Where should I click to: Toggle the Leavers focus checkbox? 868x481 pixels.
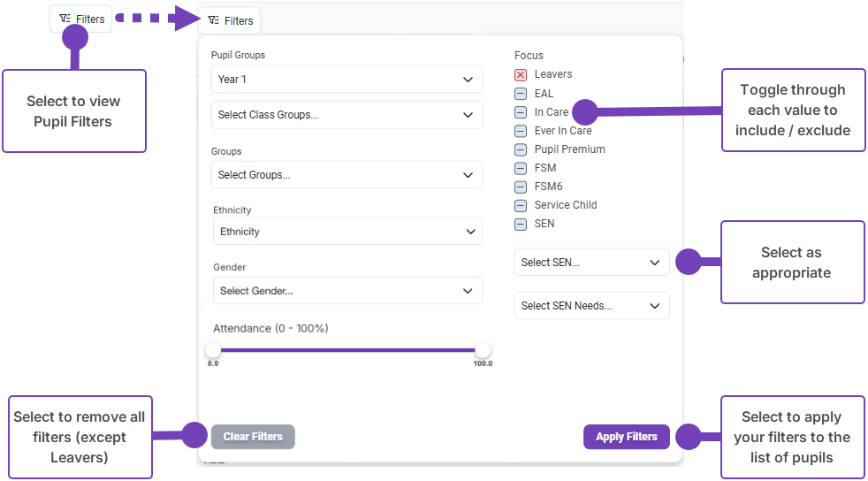[521, 75]
